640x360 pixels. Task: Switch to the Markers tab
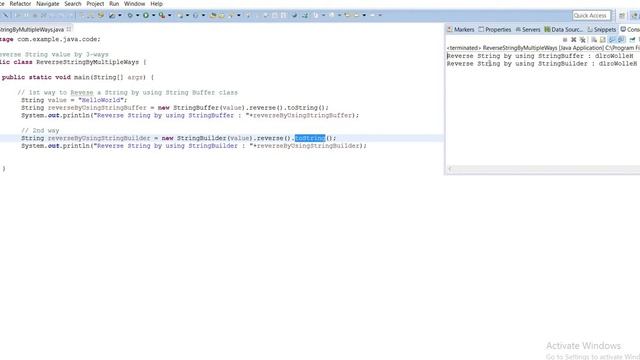point(460,29)
